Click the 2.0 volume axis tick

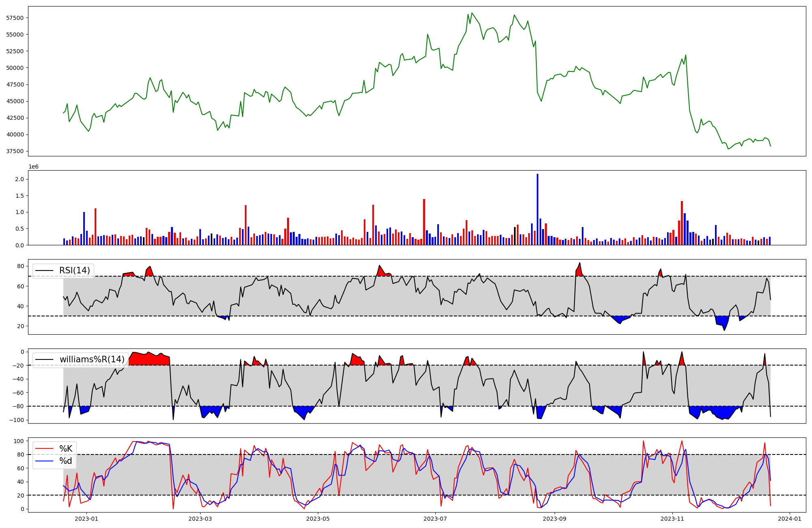19,180
